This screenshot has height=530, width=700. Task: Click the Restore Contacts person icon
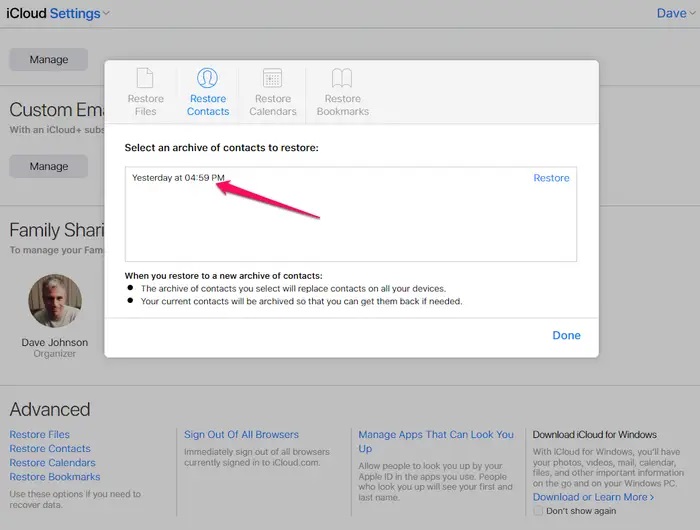[x=208, y=78]
